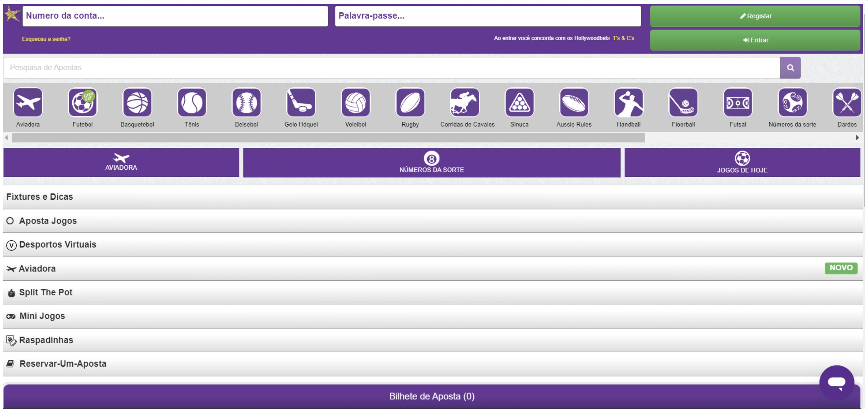This screenshot has width=868, height=412.
Task: Expand Fixtures e Dicas section
Action: click(x=433, y=197)
